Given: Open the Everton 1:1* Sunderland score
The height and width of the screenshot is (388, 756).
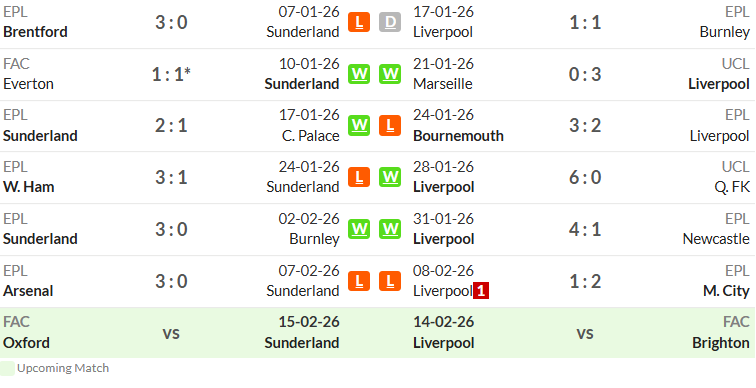Looking at the screenshot, I should click(x=171, y=74).
